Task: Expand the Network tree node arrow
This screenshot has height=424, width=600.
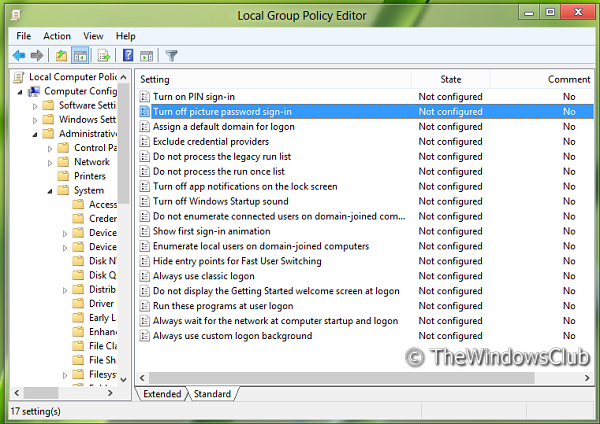Action: coord(50,163)
